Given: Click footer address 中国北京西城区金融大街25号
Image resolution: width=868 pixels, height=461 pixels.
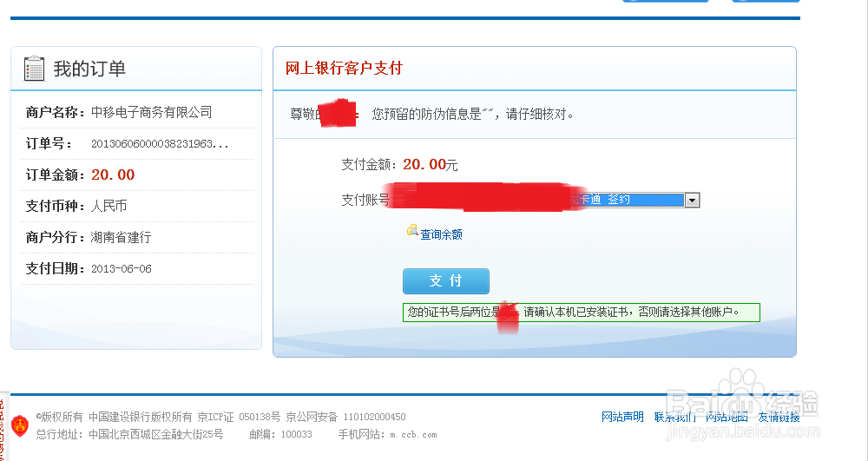Looking at the screenshot, I should coord(156,434).
